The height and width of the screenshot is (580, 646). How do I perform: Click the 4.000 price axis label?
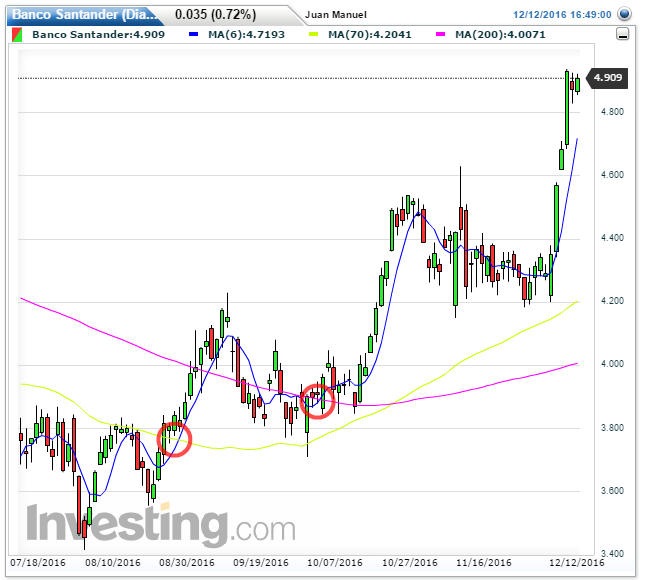(612, 364)
